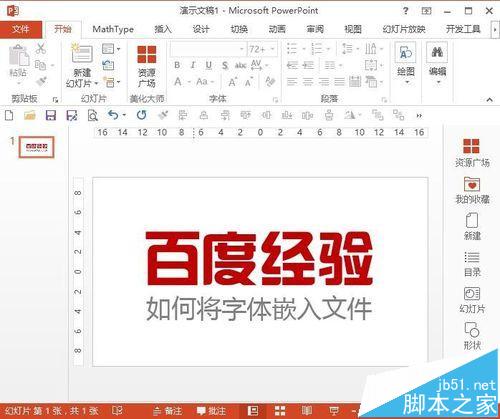Click the Open folder icon in quick toolbar

(30, 116)
